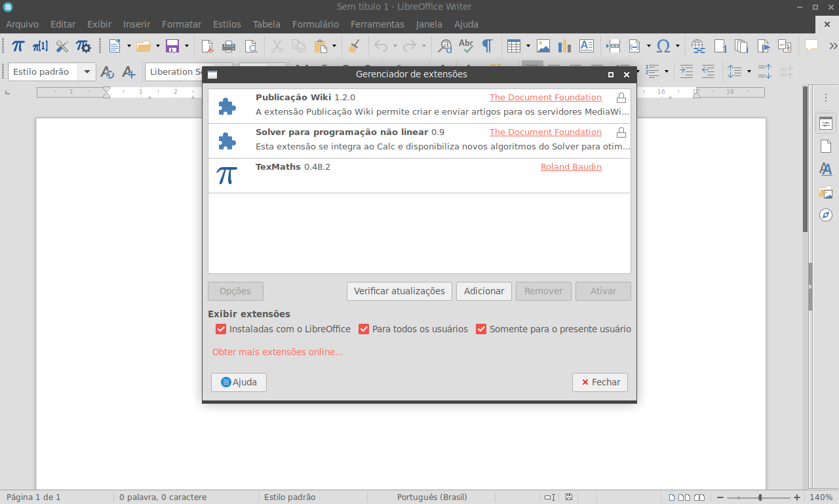Open TexMaths settings Pi-gear icon
The image size is (839, 504).
(83, 46)
